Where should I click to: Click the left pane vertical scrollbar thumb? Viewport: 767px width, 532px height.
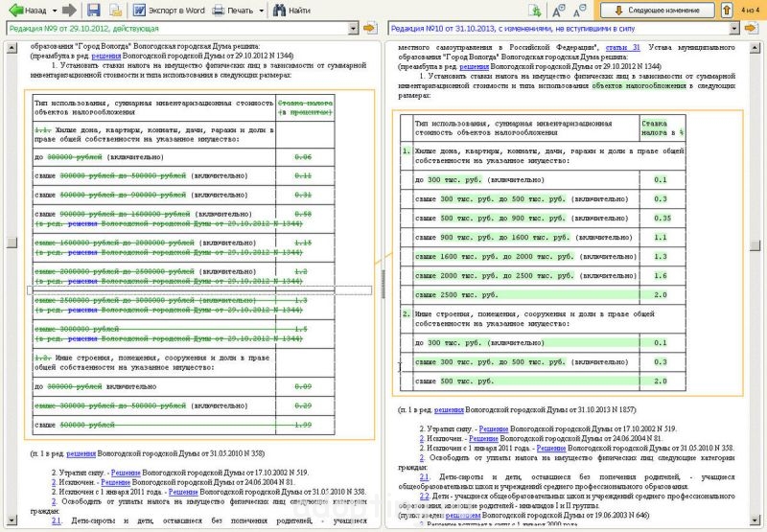point(11,241)
